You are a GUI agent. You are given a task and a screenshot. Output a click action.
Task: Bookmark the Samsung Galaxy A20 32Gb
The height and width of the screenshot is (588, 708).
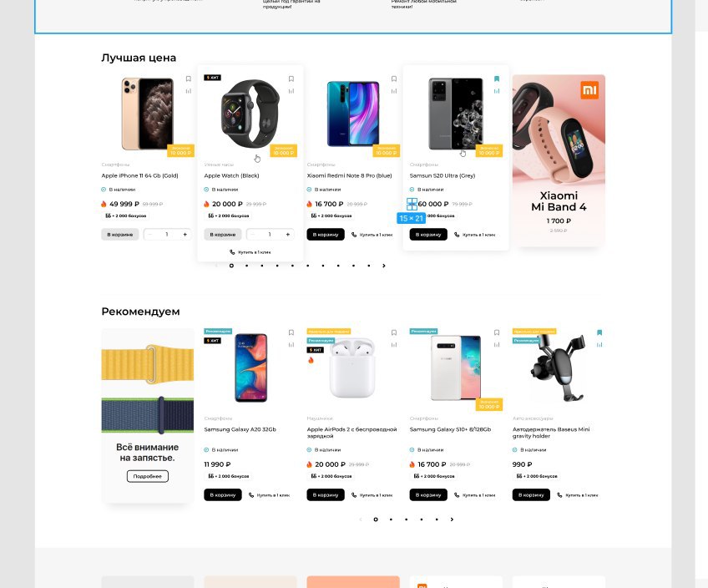click(291, 332)
